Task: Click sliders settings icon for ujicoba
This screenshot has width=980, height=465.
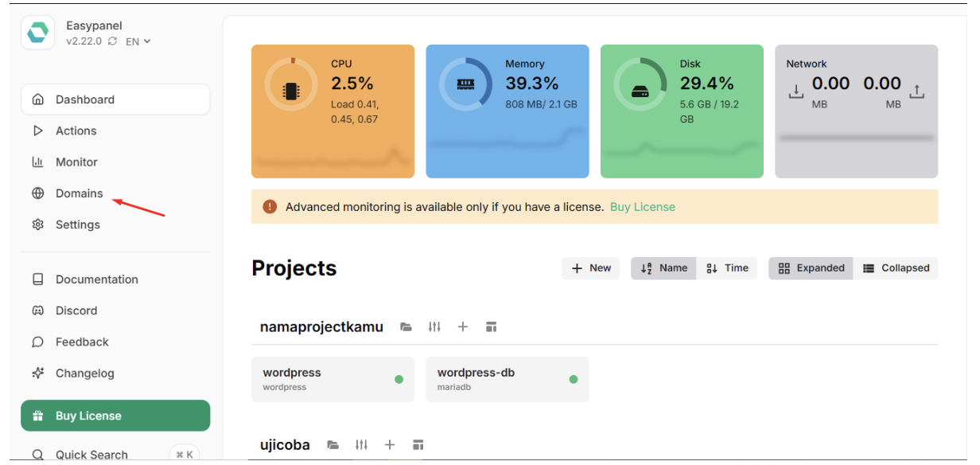Action: click(361, 444)
